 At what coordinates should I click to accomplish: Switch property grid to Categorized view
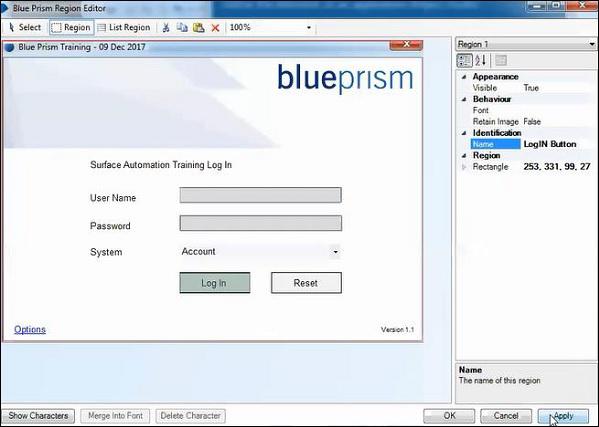click(x=464, y=60)
